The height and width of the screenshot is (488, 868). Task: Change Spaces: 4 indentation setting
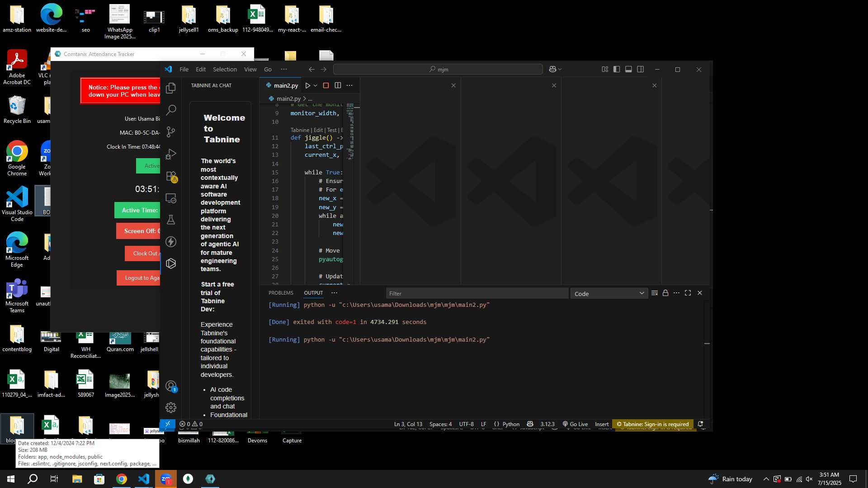440,424
